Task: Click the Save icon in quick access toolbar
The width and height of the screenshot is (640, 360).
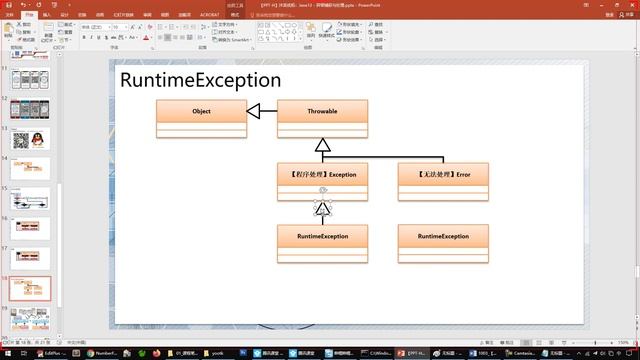Action: [x=9, y=5]
